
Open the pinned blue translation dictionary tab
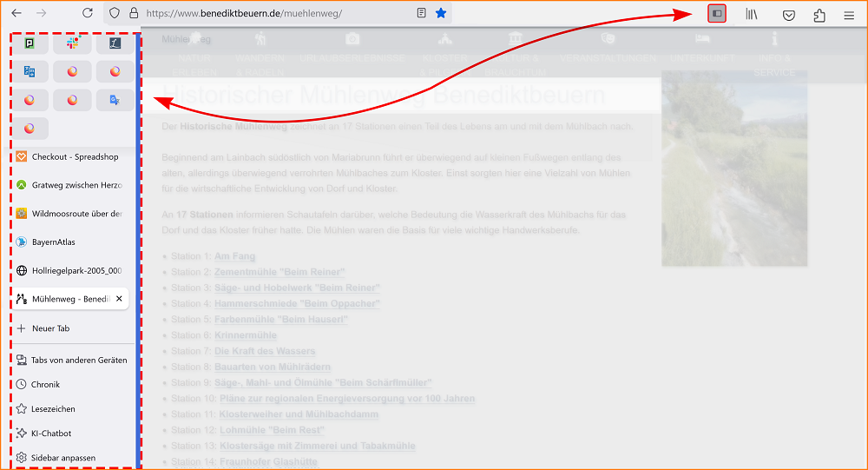(30, 71)
